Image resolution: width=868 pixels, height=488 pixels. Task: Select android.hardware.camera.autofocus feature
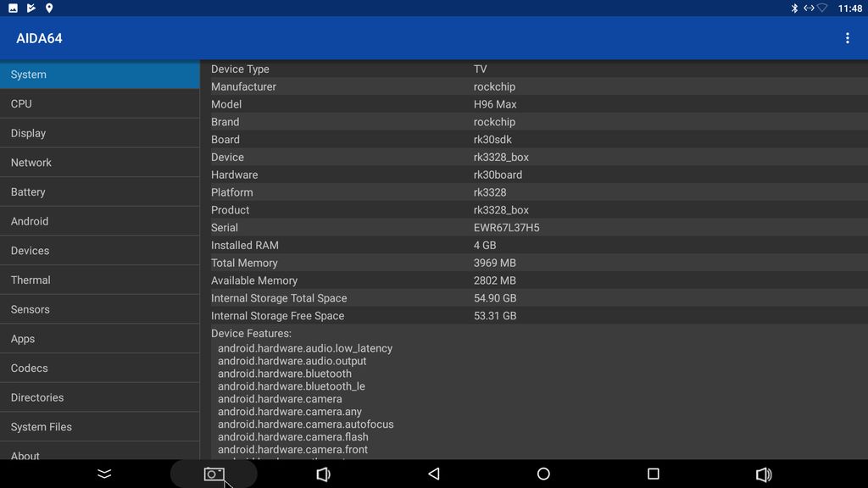click(x=305, y=424)
